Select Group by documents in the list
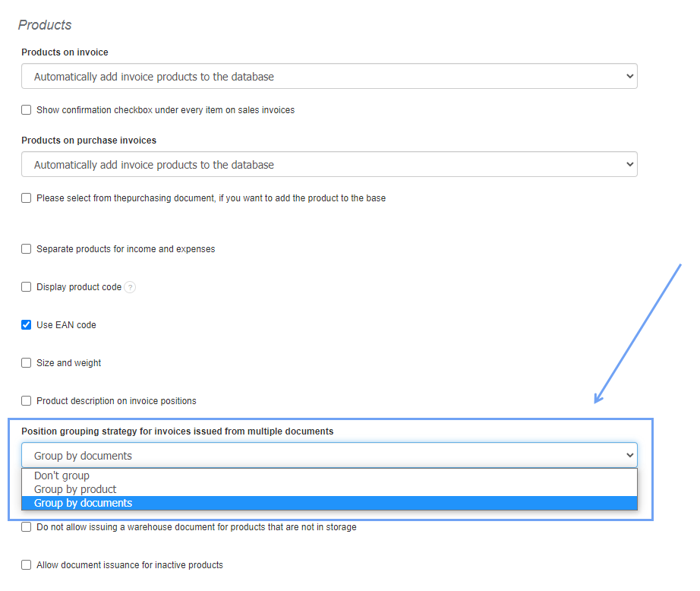This screenshot has width=700, height=591. (83, 504)
